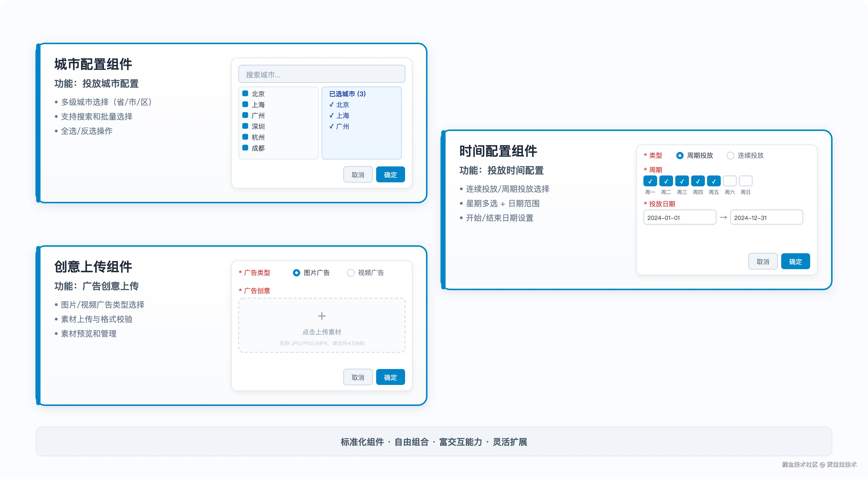
Task: Click the plus icon to upload material
Action: click(x=322, y=316)
